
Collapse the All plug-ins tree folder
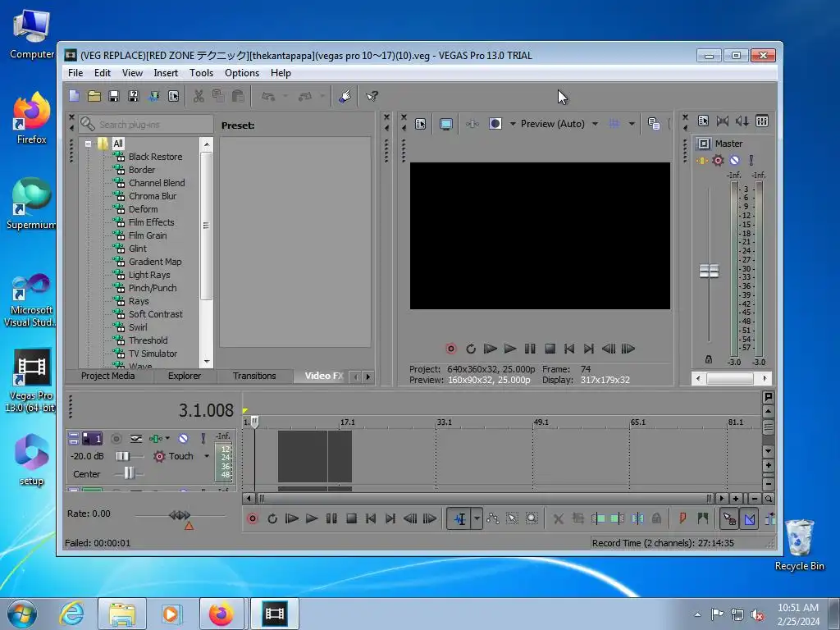[x=88, y=144]
